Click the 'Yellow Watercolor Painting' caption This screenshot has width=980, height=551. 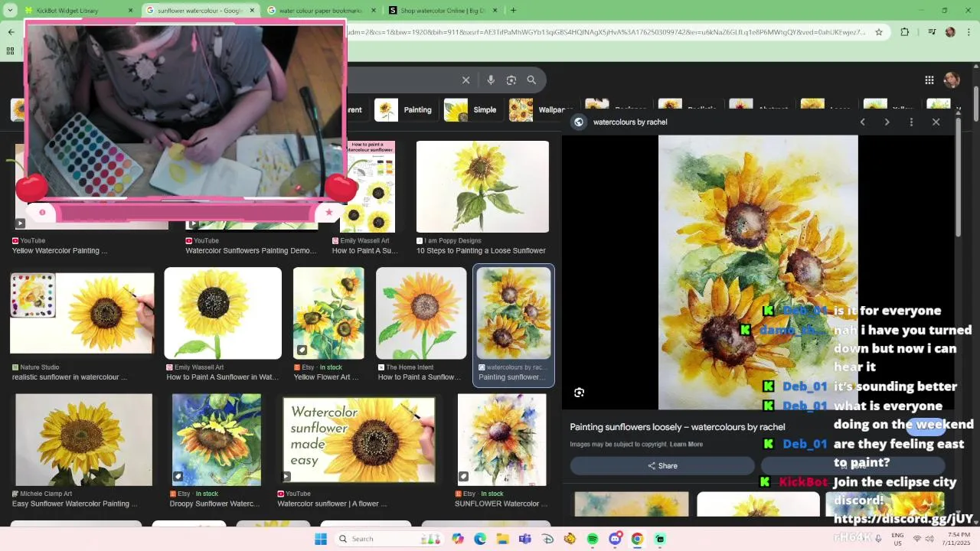pyautogui.click(x=60, y=251)
